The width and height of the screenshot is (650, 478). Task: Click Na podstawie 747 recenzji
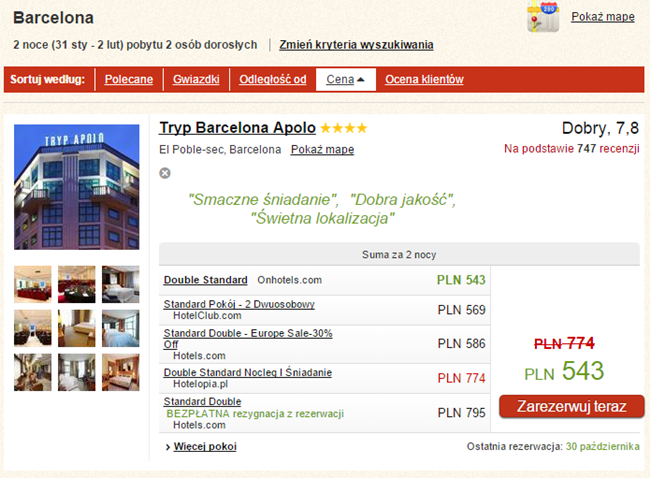(x=572, y=148)
